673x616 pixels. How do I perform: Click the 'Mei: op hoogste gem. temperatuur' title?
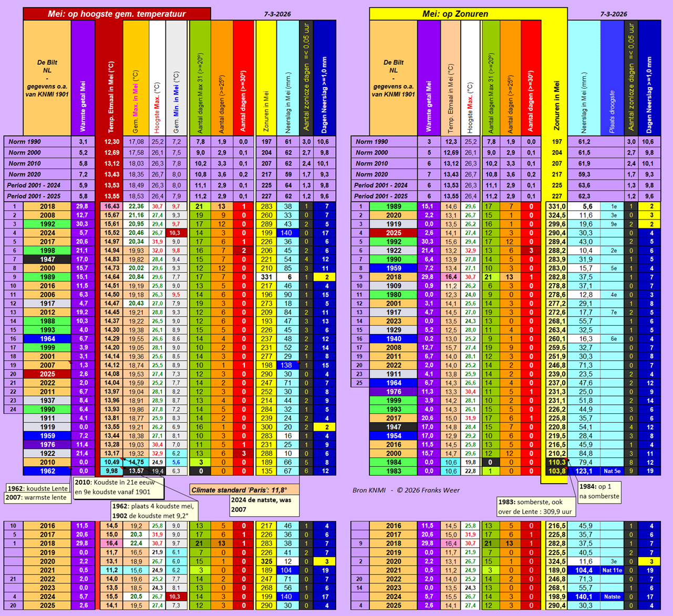click(117, 14)
